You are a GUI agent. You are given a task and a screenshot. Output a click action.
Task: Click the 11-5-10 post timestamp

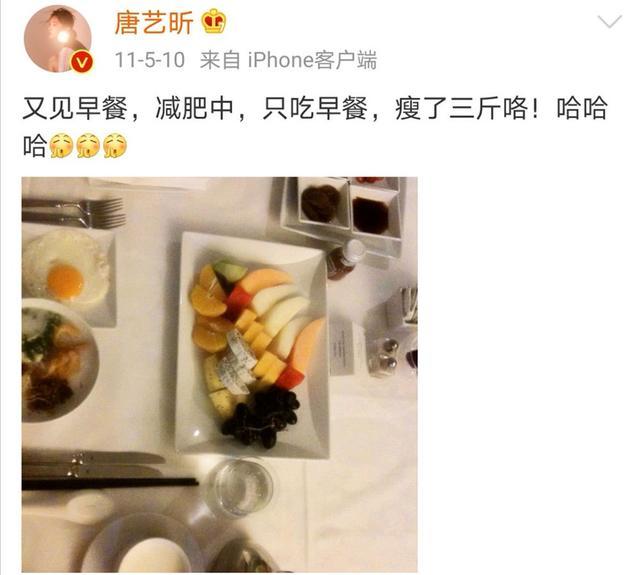[150, 60]
